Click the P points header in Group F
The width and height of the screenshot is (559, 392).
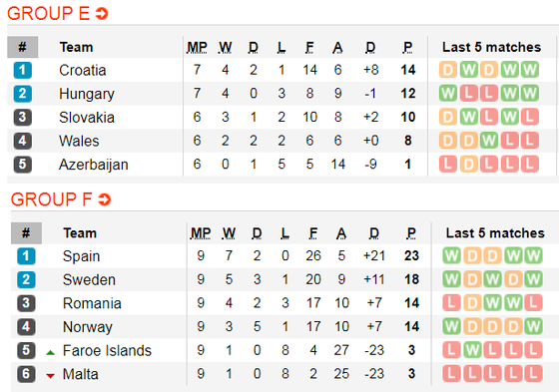[x=411, y=233]
